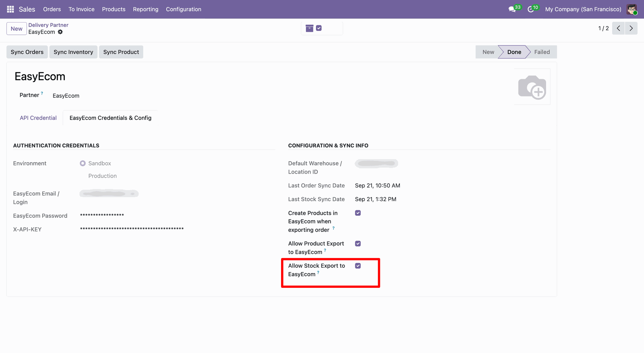Show help for Allow Product Export
The image size is (644, 353).
[325, 250]
